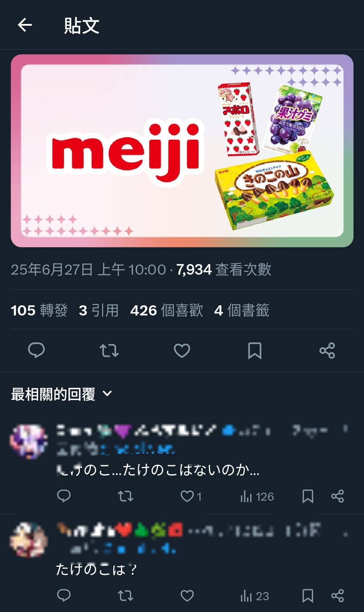Expand the 最相關的回覆 sort dropdown
The width and height of the screenshot is (364, 612).
pos(62,394)
